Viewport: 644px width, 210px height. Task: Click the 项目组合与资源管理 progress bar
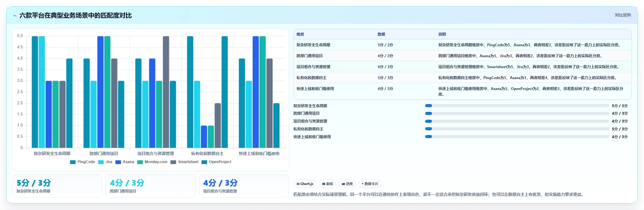coord(517,121)
